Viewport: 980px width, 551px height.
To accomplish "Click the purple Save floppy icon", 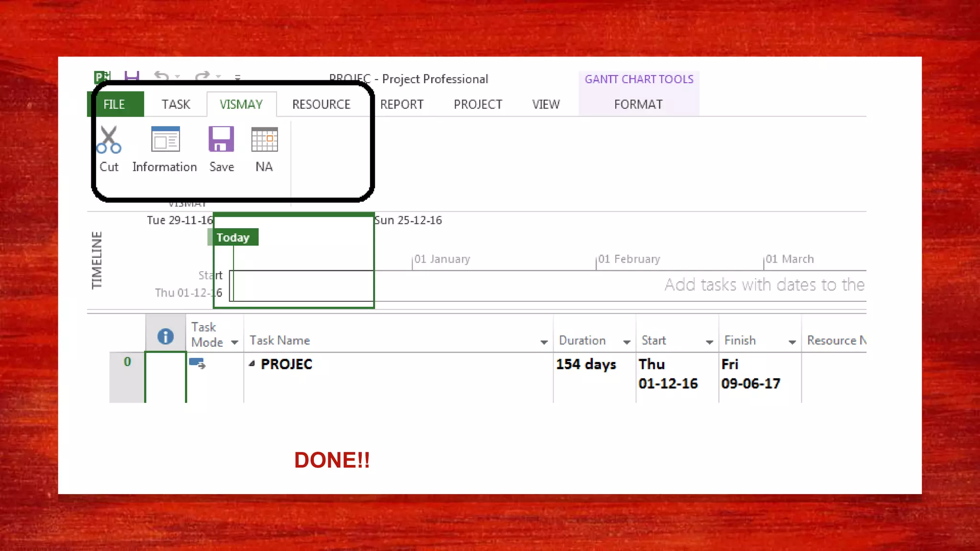I will coord(221,139).
